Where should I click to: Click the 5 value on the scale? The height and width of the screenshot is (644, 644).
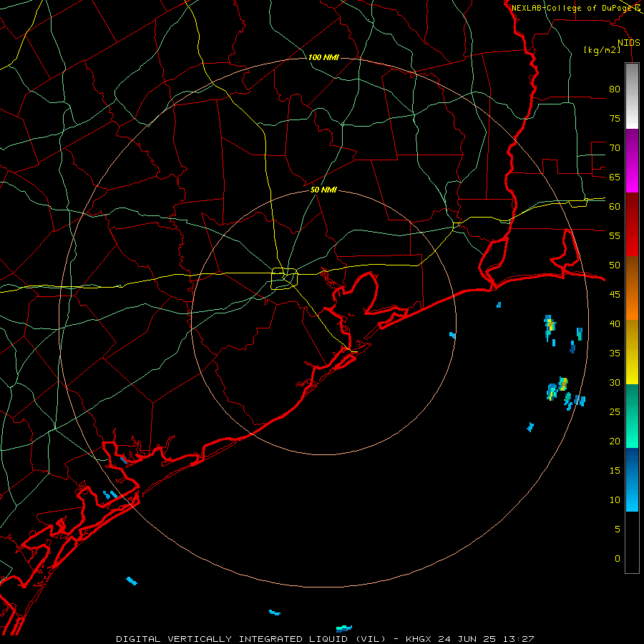pyautogui.click(x=618, y=529)
